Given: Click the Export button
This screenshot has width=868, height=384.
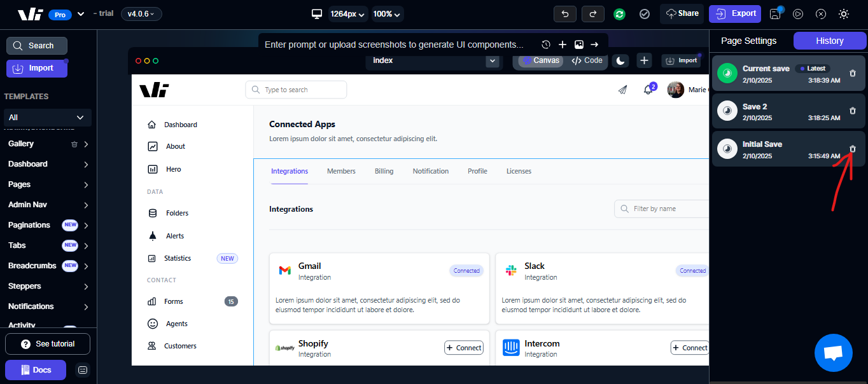Looking at the screenshot, I should tap(734, 13).
